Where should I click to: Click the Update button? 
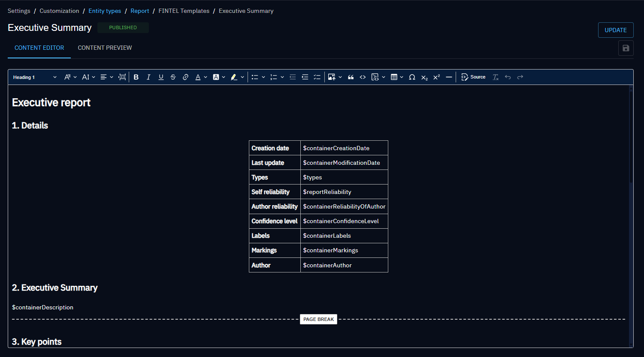pos(615,30)
